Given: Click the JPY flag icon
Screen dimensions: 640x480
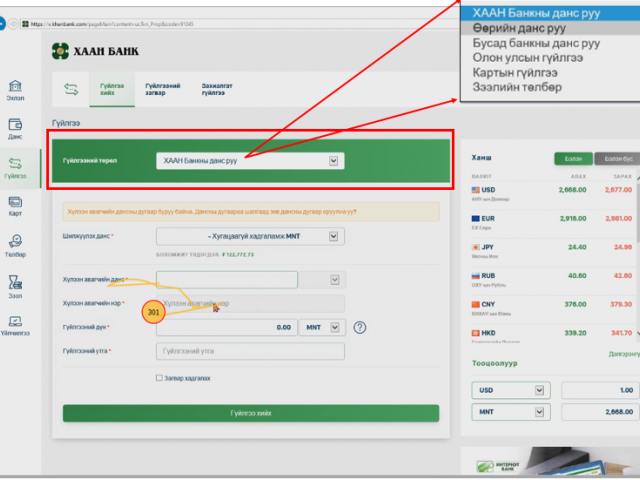Looking at the screenshot, I should 476,247.
